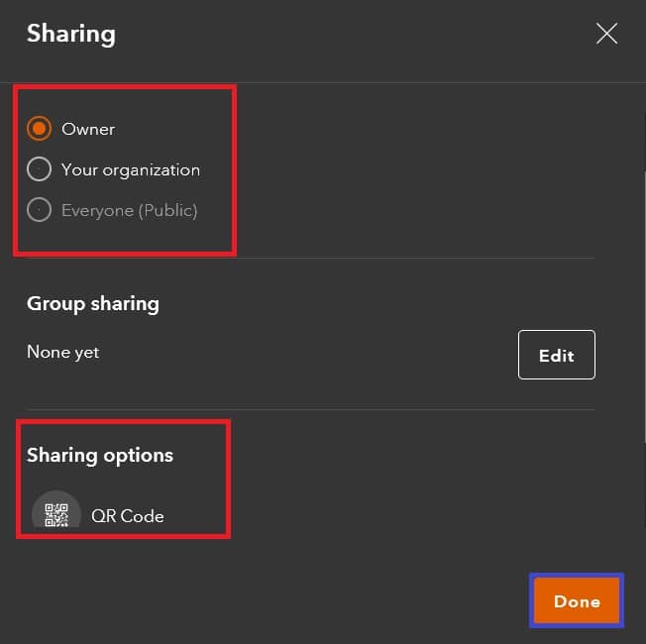Select the Owner radio button
Image resolution: width=646 pixels, height=644 pixels.
click(x=40, y=129)
